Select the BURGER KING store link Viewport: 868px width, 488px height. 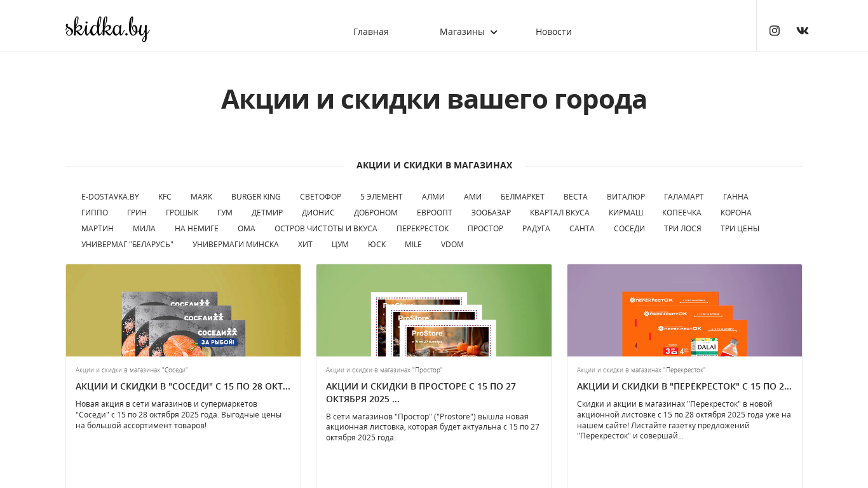256,196
